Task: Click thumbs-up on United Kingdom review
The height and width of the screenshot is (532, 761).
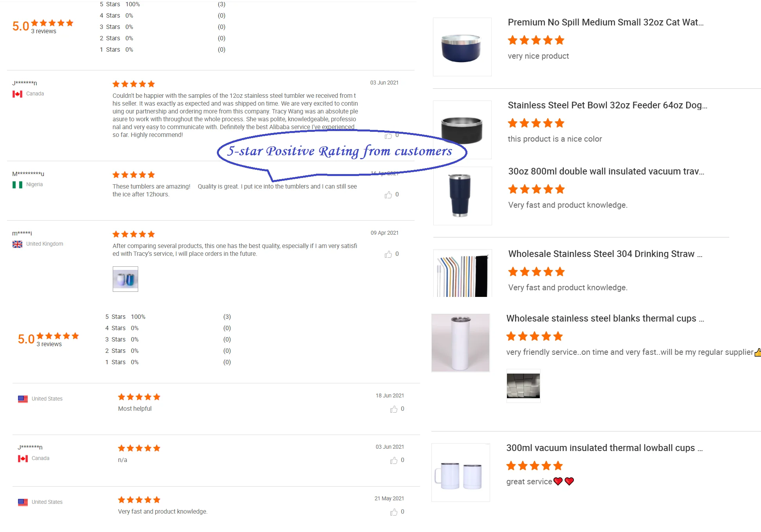Action: [x=388, y=254]
